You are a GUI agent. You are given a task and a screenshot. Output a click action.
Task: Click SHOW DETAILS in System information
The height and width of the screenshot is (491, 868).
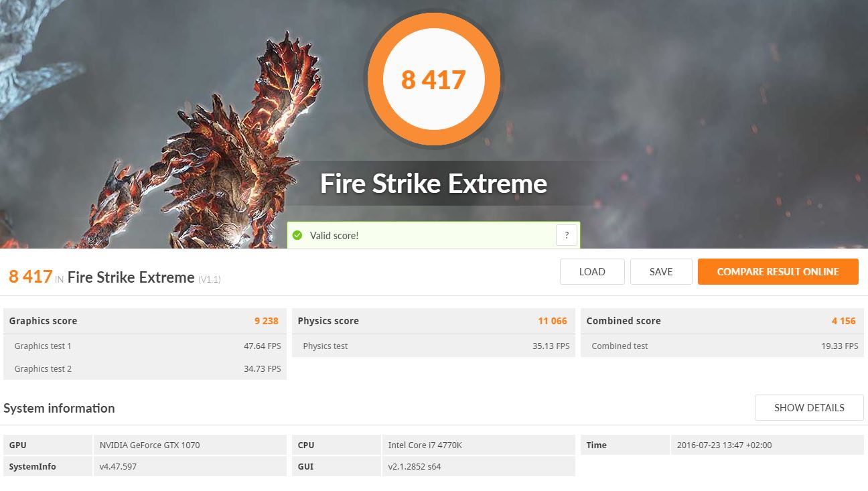[x=809, y=407]
